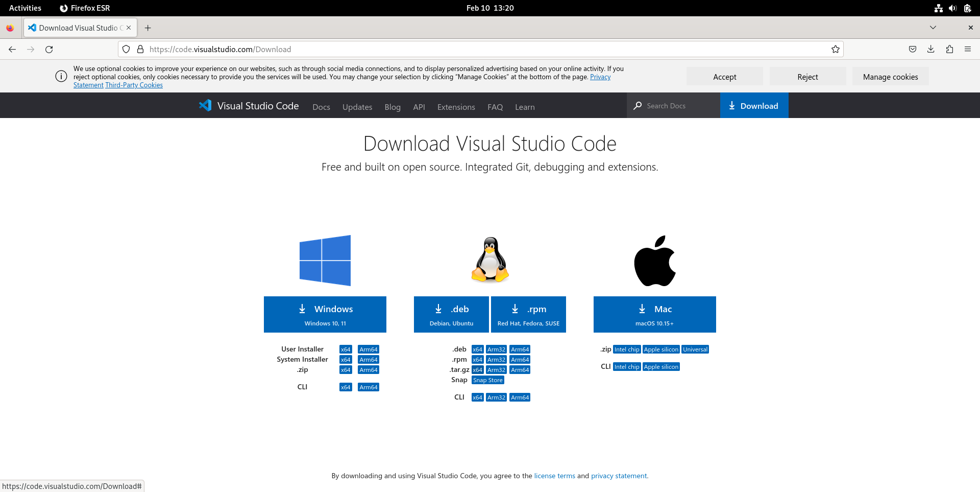This screenshot has height=492, width=980.
Task: Open the API navigation item
Action: 419,107
